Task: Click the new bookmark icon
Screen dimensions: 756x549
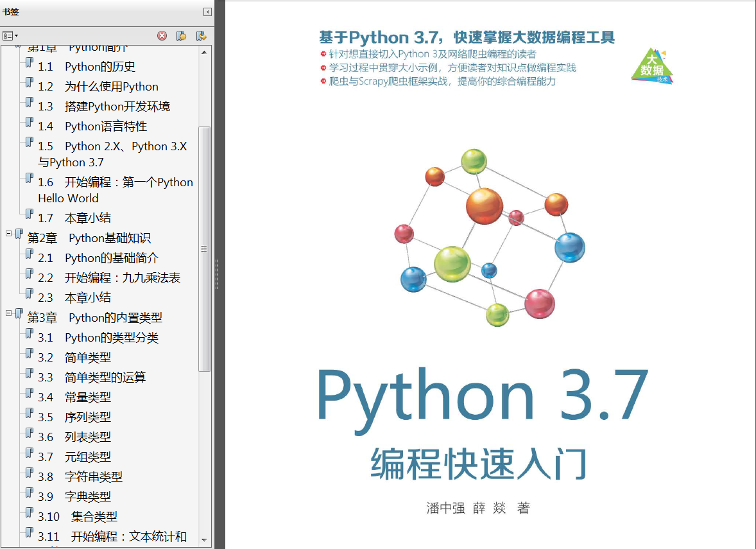Action: [x=181, y=36]
